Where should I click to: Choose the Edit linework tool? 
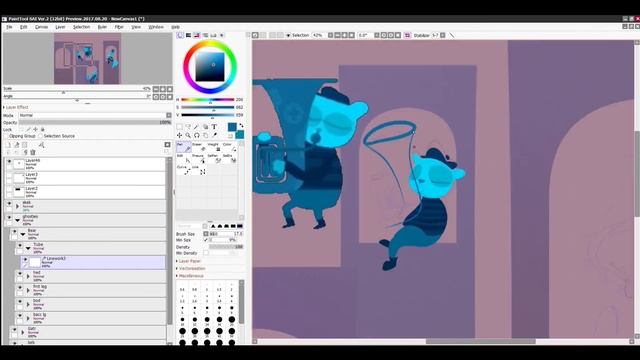point(184,158)
